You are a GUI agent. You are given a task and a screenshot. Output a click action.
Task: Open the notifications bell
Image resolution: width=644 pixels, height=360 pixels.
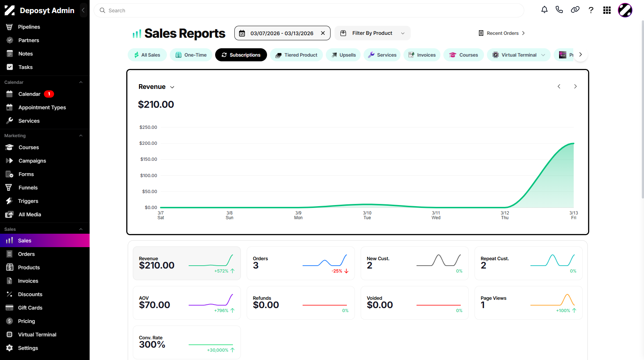544,10
